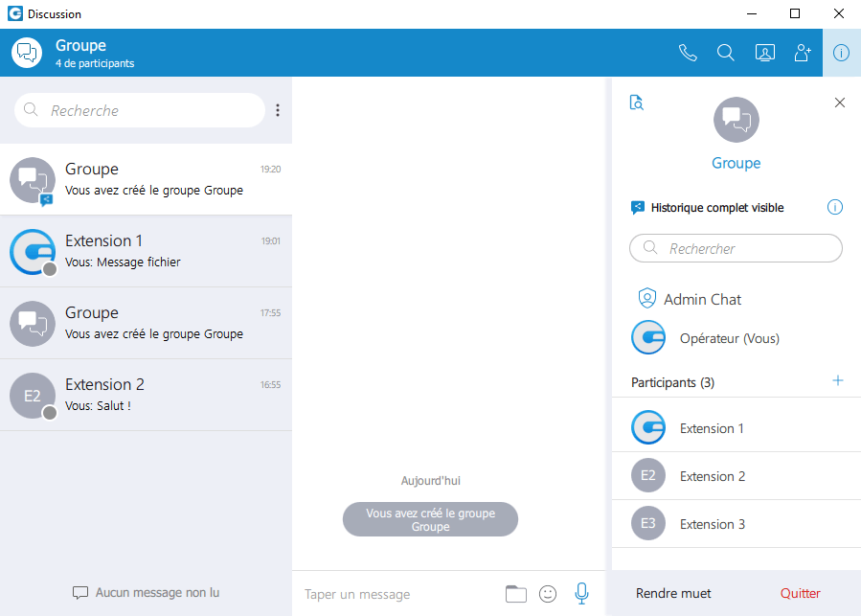Close the group info panel

[x=840, y=103]
